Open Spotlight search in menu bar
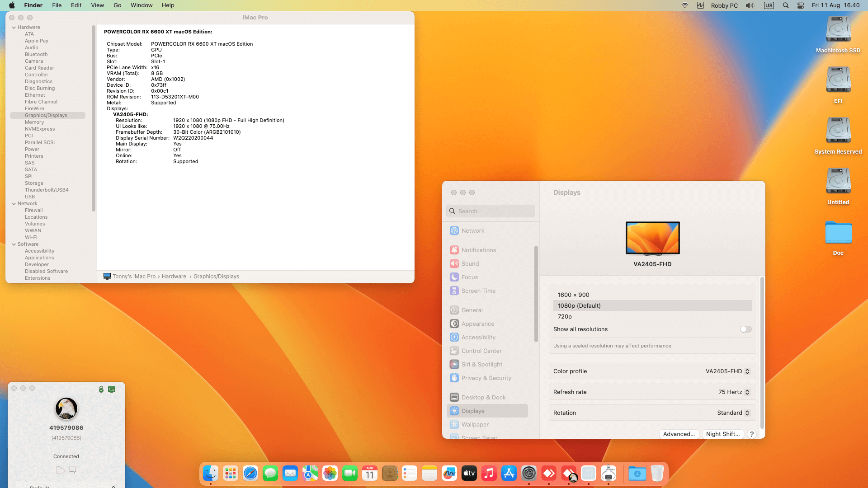 click(x=786, y=5)
